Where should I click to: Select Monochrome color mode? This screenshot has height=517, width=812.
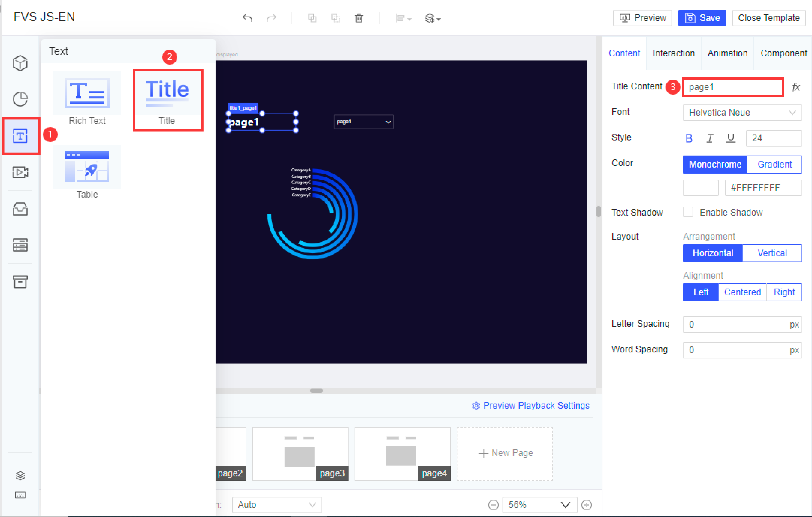(715, 164)
